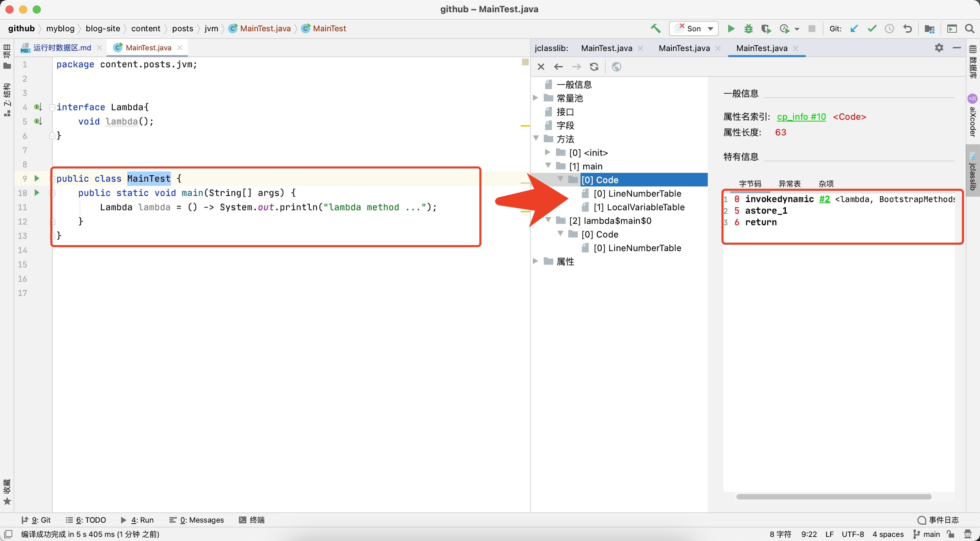This screenshot has width=980, height=541.
Task: Open the 0: Messages tool window
Action: [197, 520]
